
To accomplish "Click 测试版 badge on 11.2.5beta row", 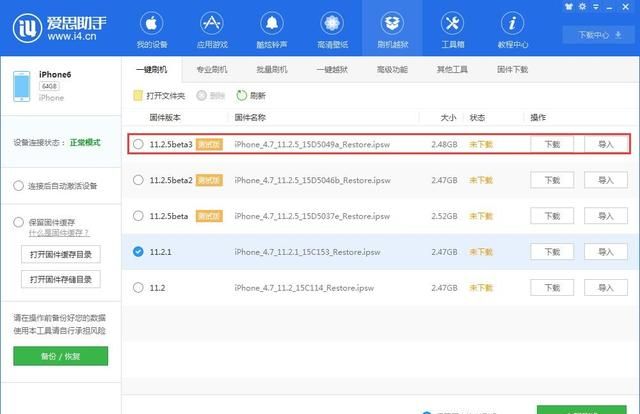I will coord(209,216).
